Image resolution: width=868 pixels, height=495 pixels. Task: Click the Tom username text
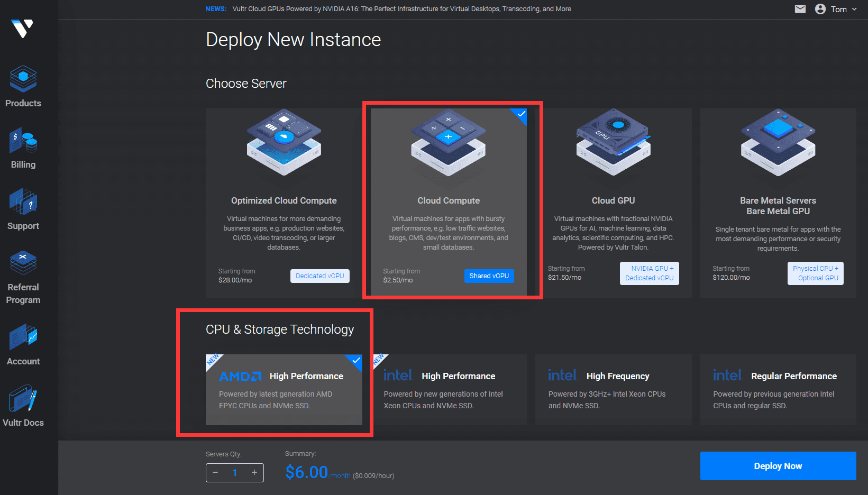point(839,9)
